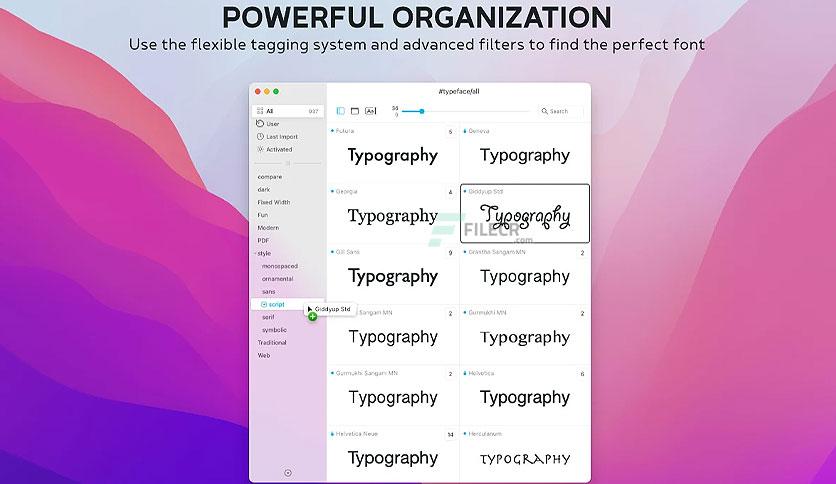Expand Gill Sans family count badge 9
The height and width of the screenshot is (484, 836).
point(451,253)
